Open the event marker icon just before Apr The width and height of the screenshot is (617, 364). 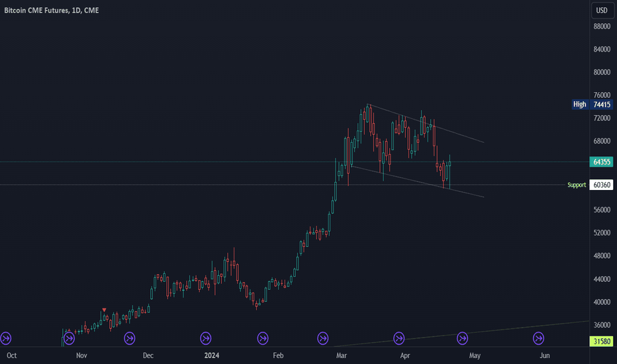click(x=399, y=338)
